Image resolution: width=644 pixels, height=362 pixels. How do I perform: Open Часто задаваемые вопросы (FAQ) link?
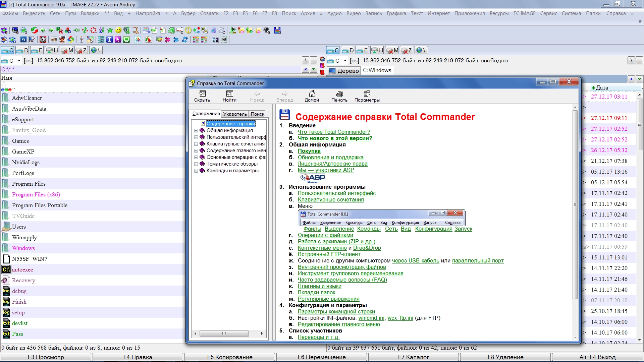click(x=342, y=280)
